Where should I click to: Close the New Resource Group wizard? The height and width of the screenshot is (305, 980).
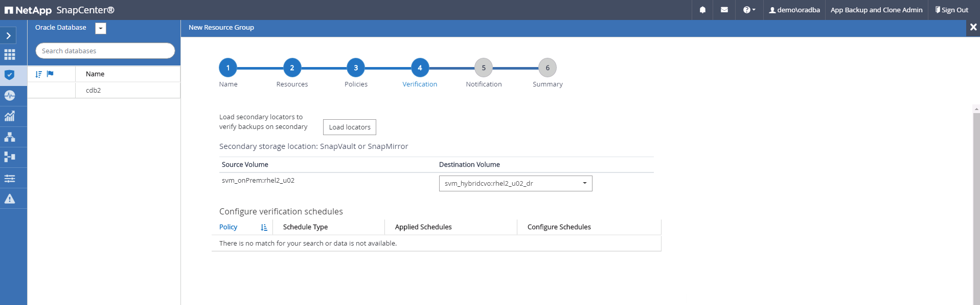[973, 27]
